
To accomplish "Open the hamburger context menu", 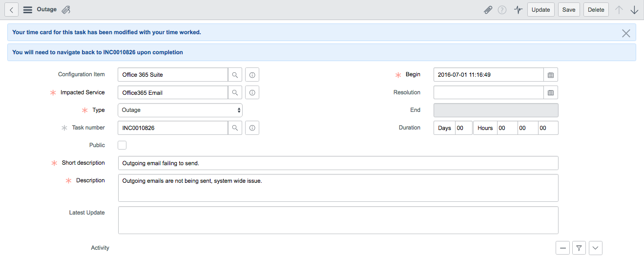I will click(x=28, y=10).
